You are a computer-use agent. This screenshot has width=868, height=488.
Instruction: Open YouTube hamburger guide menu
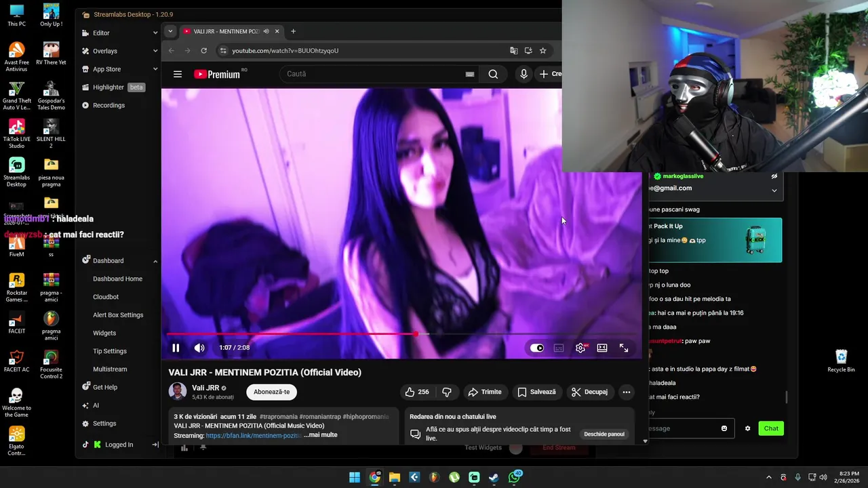[x=178, y=74]
